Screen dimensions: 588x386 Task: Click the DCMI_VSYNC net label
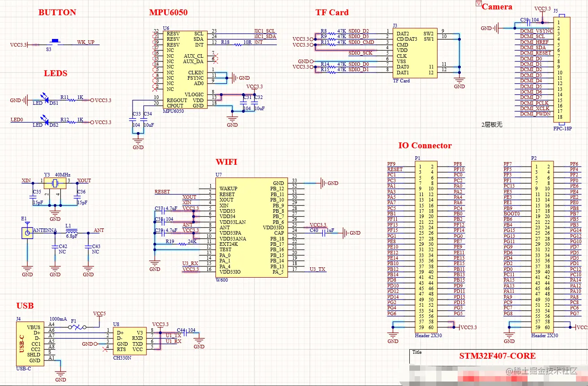[x=536, y=31]
